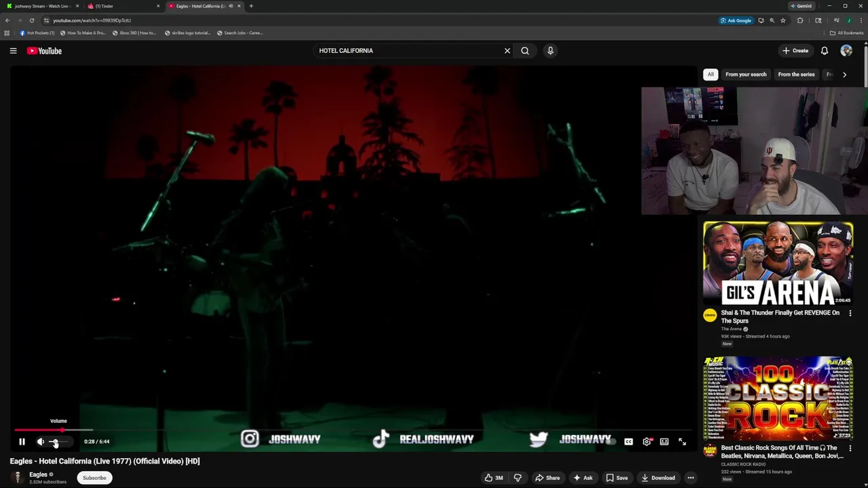Screen dimensions: 868x488
Task: Click the browser address bar URL
Action: 92,20
